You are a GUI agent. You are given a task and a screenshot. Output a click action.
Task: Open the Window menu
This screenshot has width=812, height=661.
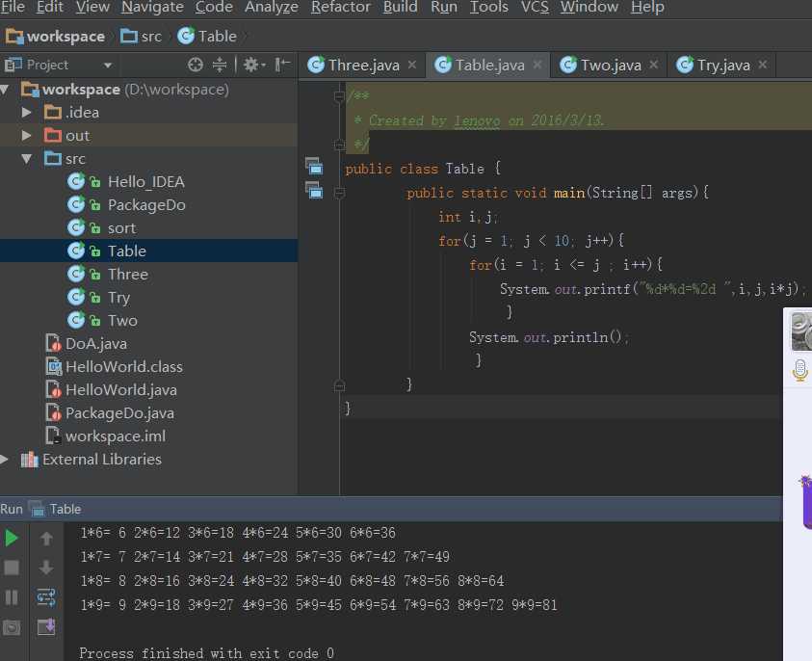(589, 7)
